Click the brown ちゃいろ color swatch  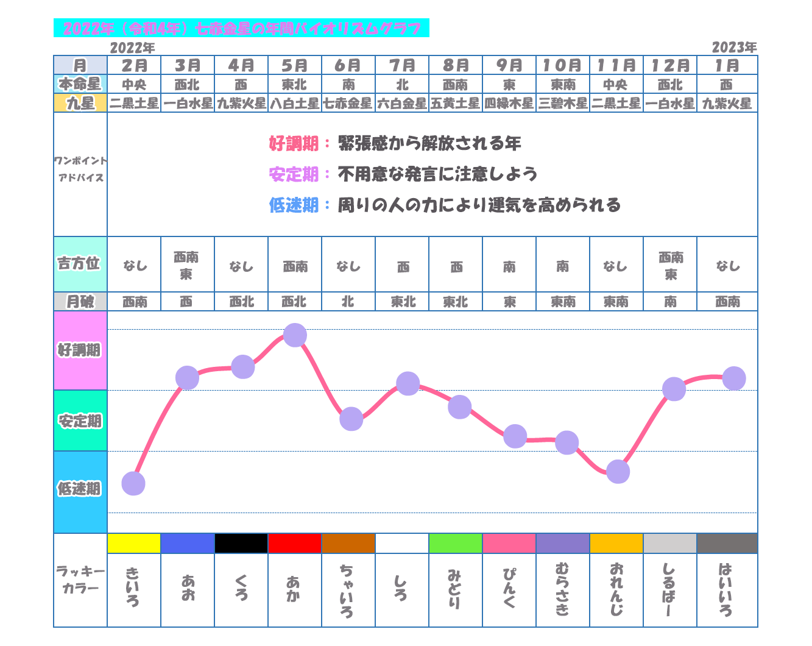[348, 543]
